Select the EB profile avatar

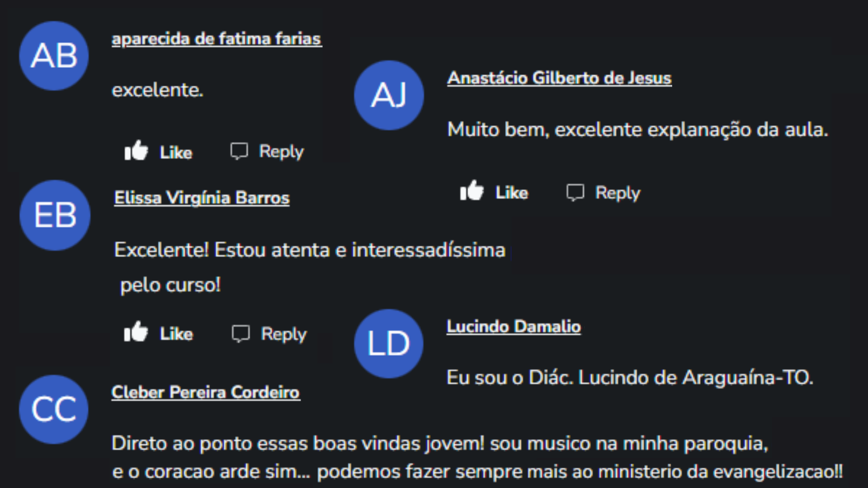(x=55, y=215)
